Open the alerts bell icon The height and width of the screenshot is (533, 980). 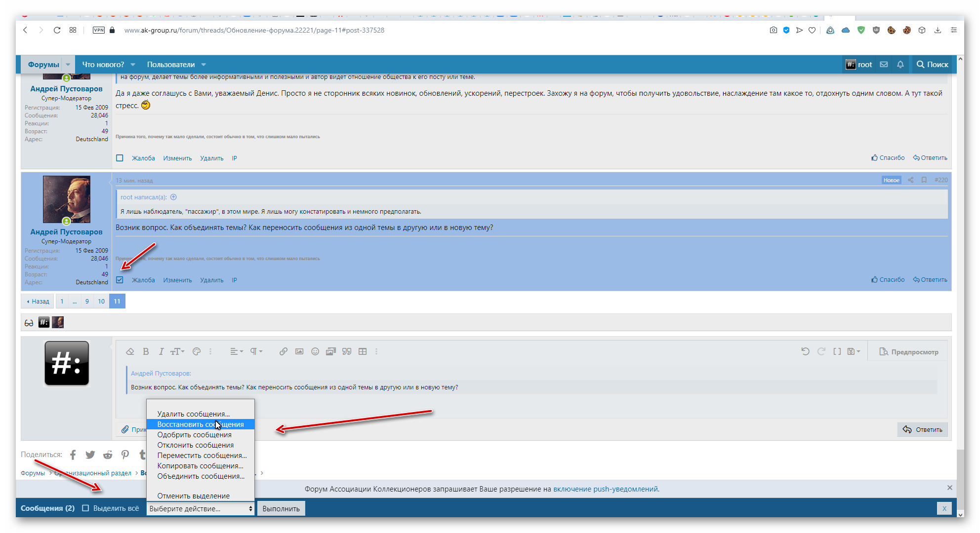click(900, 64)
